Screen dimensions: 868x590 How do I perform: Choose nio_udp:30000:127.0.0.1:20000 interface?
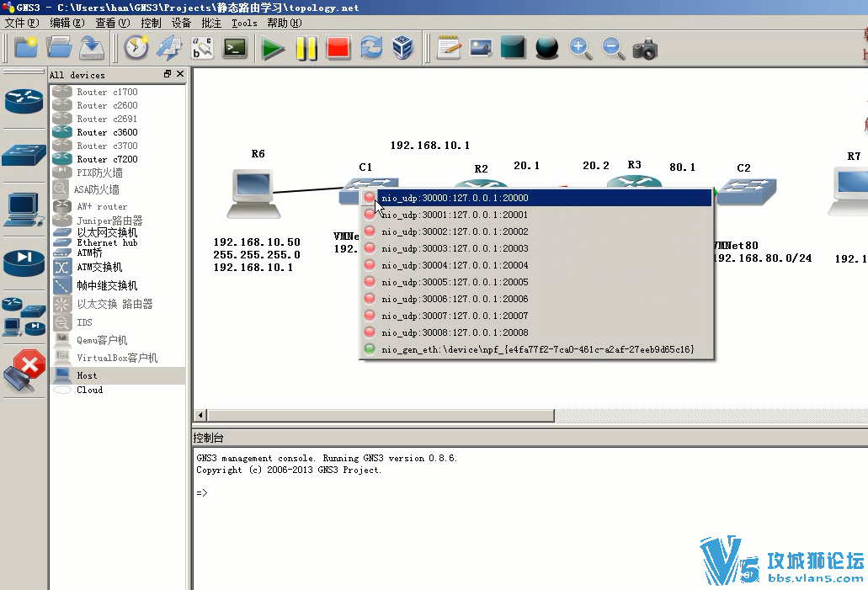click(535, 198)
